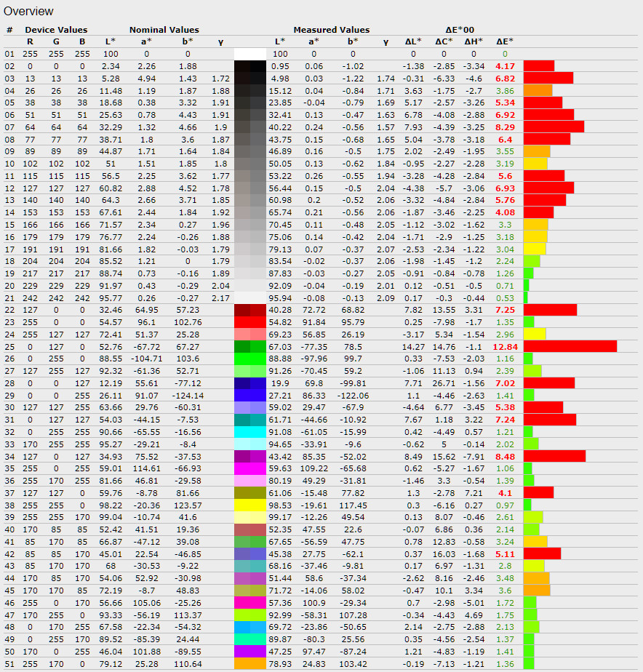Click the row number 22 cell
The height and width of the screenshot is (672, 643).
[x=9, y=310]
